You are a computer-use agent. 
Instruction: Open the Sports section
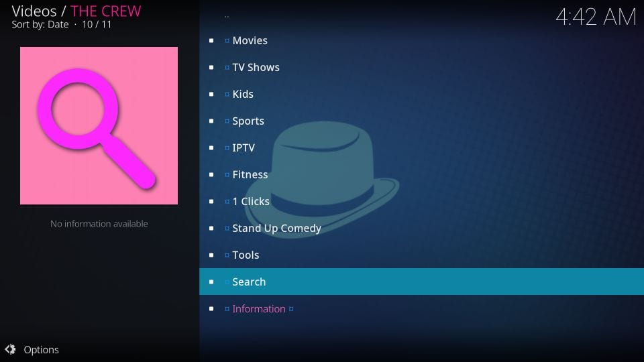coord(421,121)
